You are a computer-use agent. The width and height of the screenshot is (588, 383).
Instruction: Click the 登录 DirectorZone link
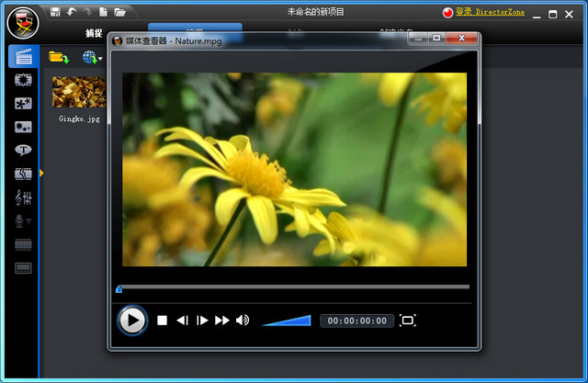click(486, 13)
